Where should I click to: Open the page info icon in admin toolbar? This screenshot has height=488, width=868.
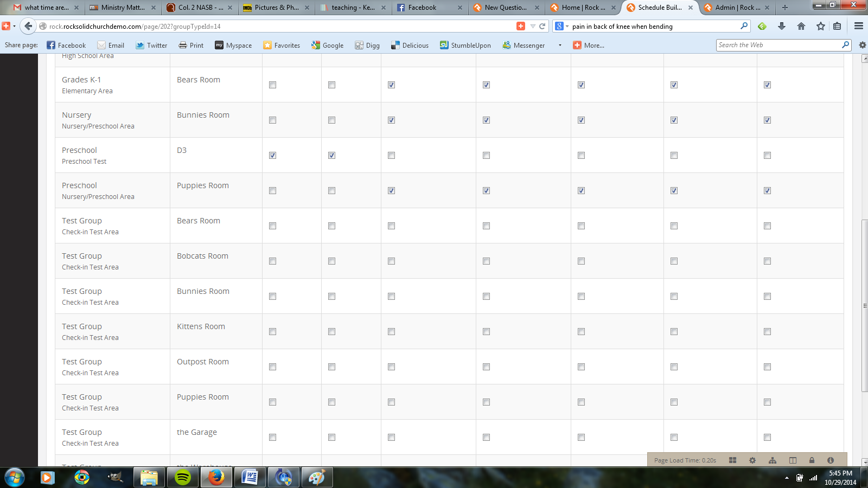coord(829,460)
